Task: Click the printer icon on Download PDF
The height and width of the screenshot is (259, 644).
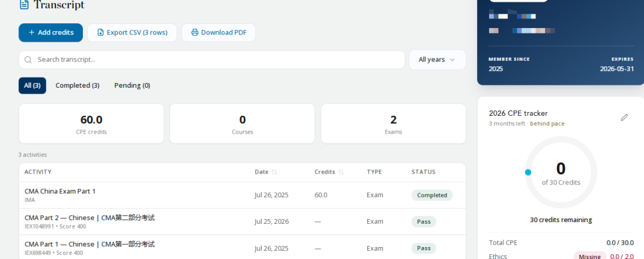Action: click(194, 32)
